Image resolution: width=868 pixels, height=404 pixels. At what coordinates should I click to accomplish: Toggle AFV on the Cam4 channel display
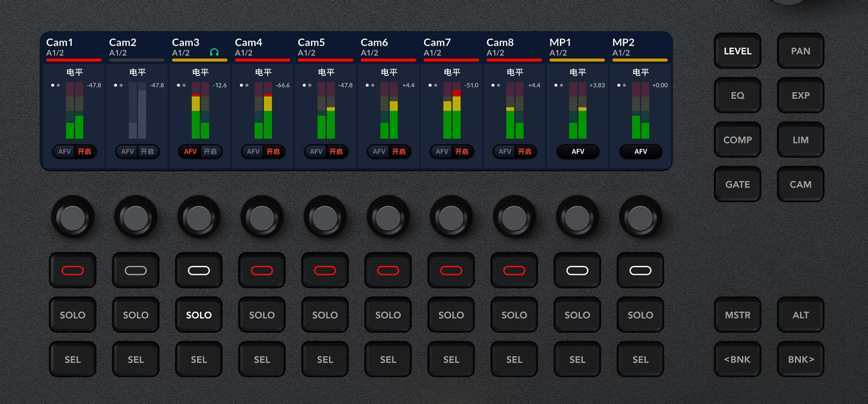(254, 151)
